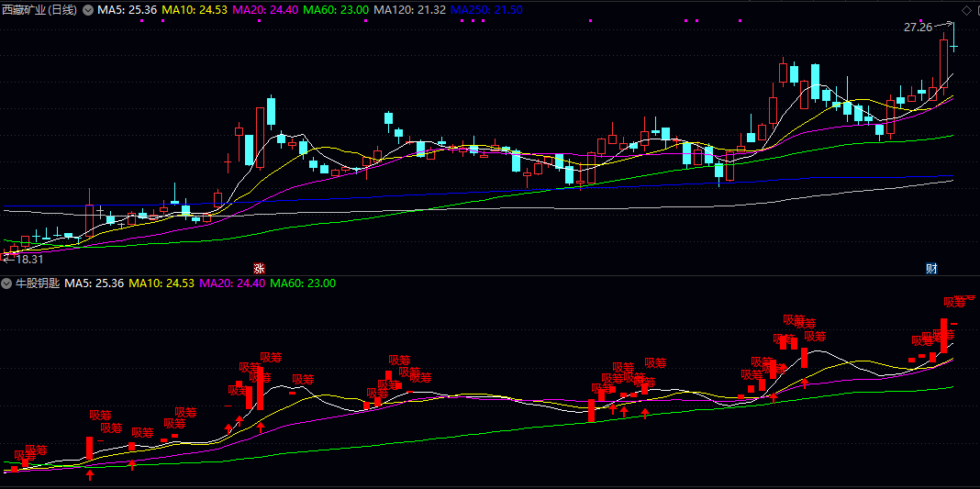This screenshot has width=980, height=489.
Task: Click MA60: 23.00 in 牛股钥匙 panel
Action: point(303,283)
